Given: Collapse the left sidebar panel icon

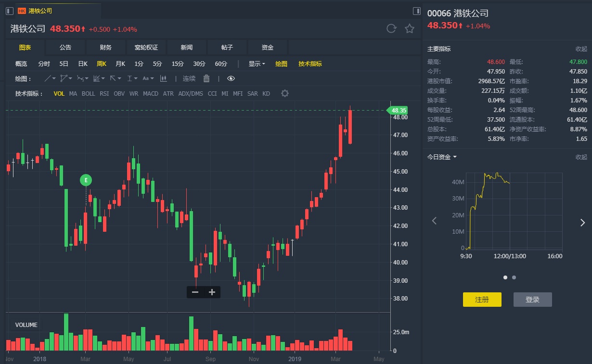Looking at the screenshot, I should (x=10, y=11).
